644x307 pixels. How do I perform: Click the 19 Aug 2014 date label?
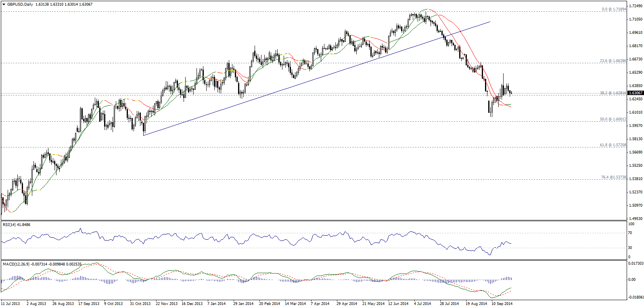click(x=476, y=304)
